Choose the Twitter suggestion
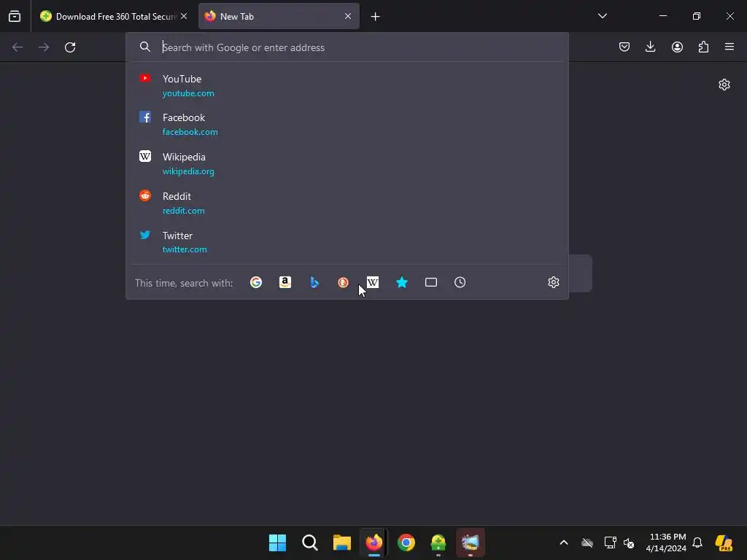 tap(347, 242)
